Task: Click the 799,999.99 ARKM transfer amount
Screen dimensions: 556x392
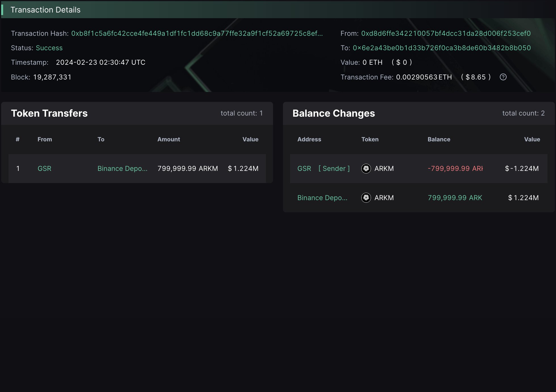Action: tap(188, 169)
